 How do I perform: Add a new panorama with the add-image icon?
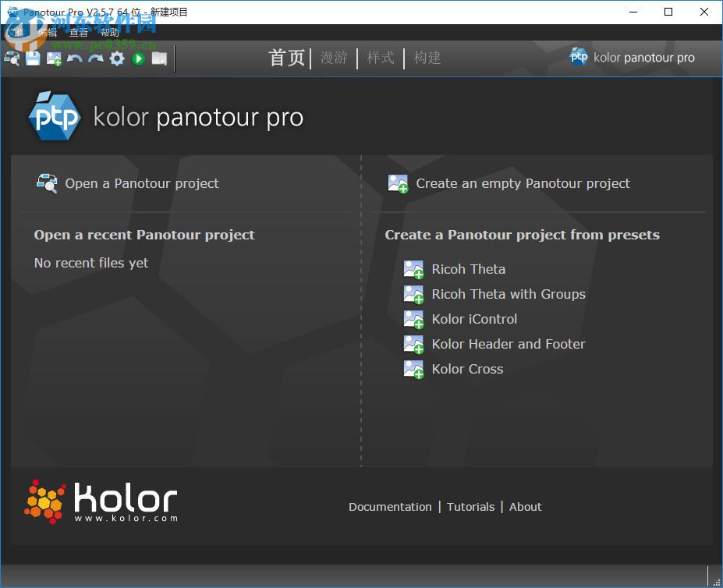pos(53,58)
